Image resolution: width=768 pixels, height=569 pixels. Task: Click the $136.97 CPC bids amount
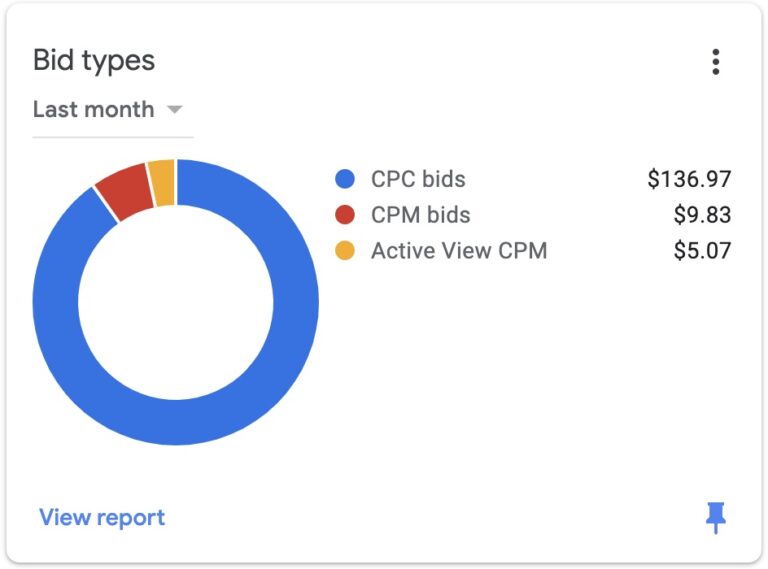689,180
